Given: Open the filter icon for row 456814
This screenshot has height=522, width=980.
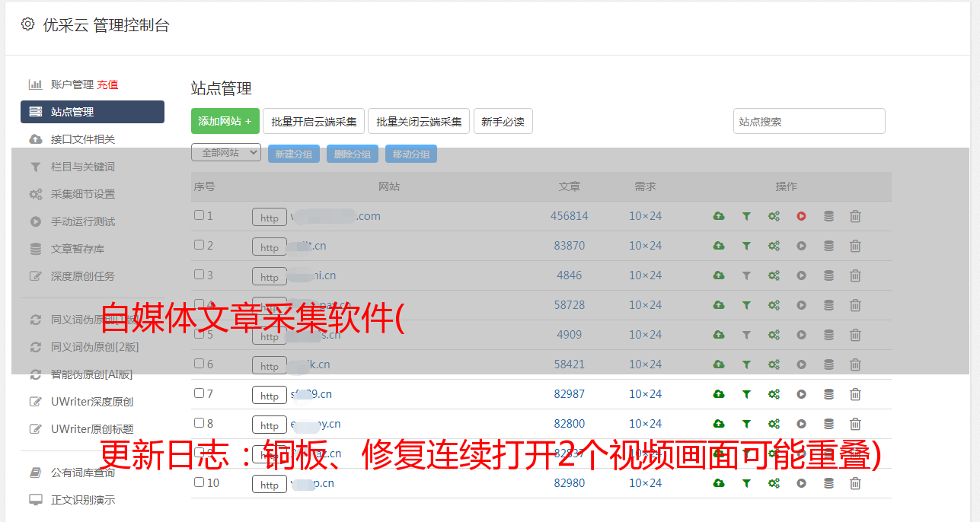Looking at the screenshot, I should tap(746, 216).
